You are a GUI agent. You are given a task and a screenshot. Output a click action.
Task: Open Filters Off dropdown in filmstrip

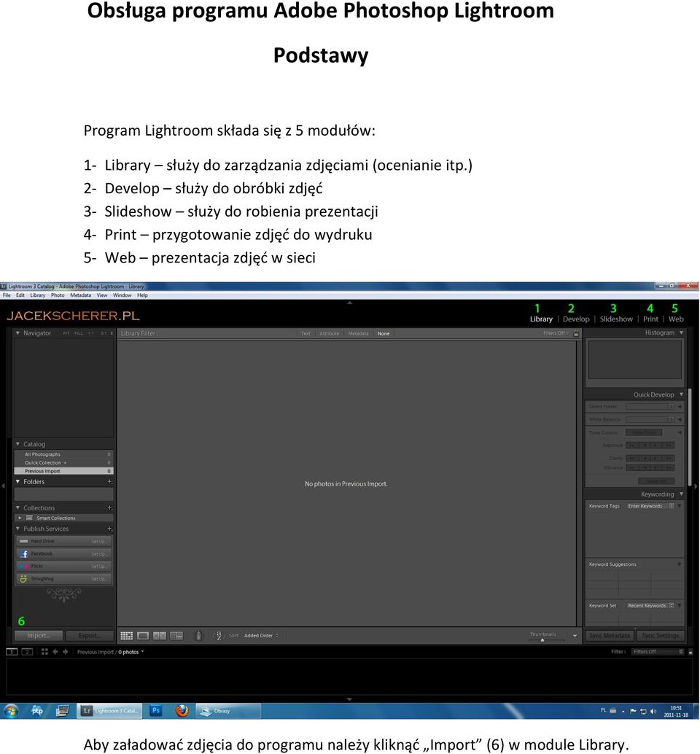(x=657, y=652)
